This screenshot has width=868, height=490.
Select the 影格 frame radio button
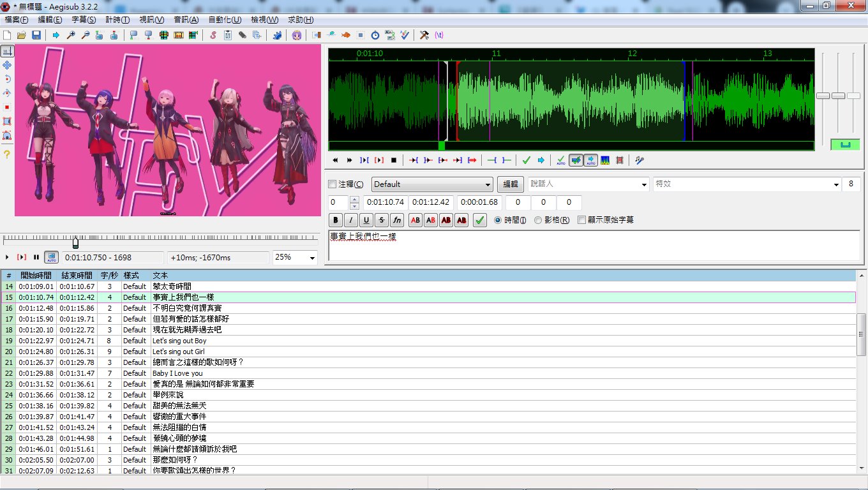[x=538, y=220]
